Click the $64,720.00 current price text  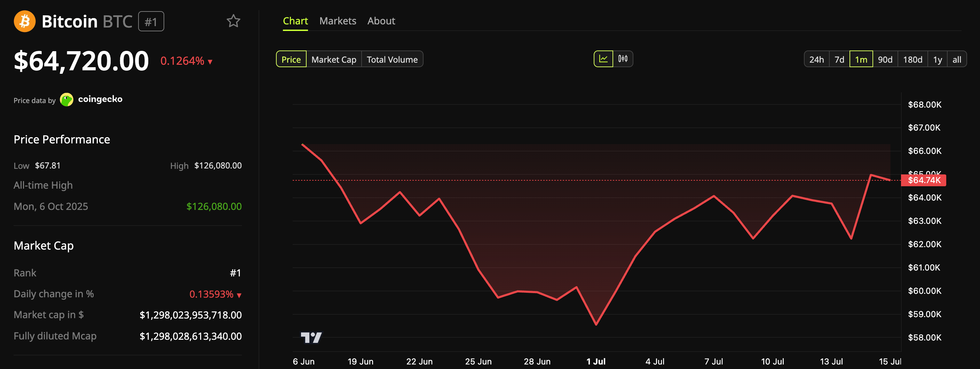tap(81, 61)
